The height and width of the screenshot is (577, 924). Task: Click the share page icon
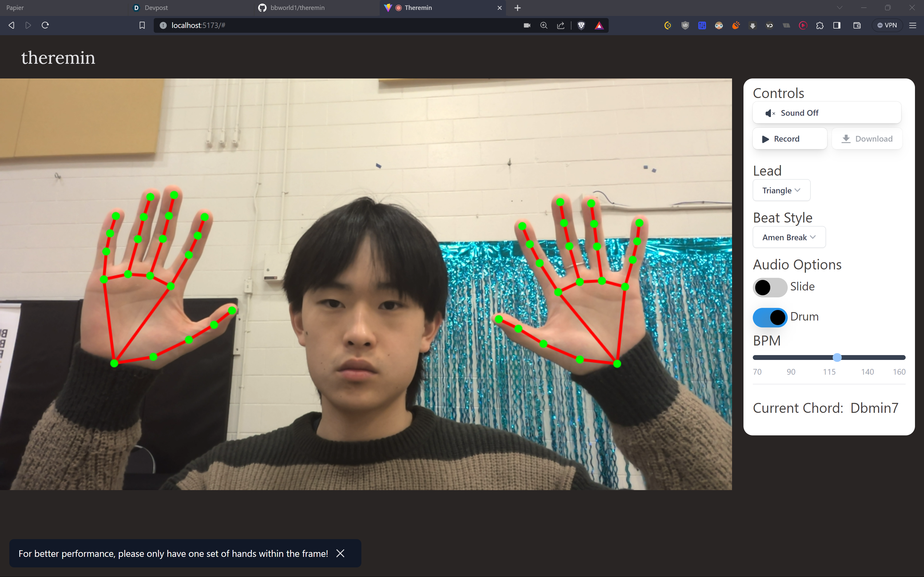(x=561, y=25)
